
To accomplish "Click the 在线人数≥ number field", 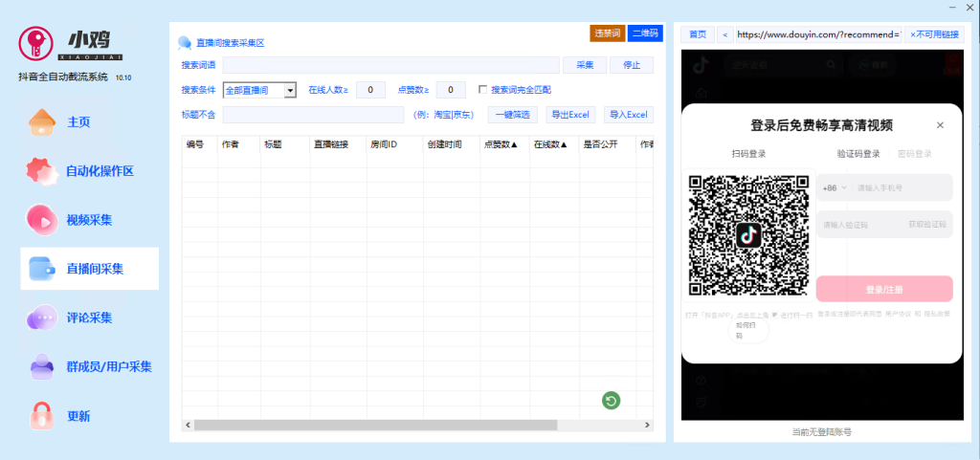I will pos(370,90).
